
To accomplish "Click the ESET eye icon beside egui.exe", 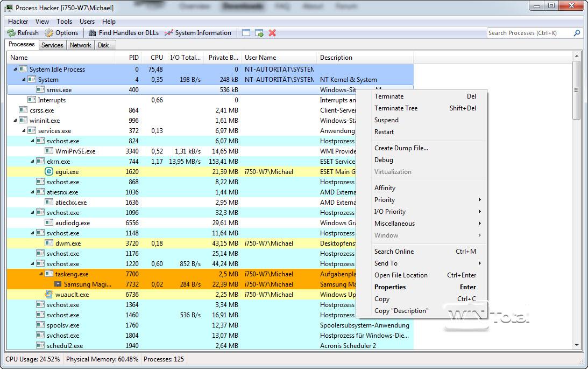I will pyautogui.click(x=48, y=172).
